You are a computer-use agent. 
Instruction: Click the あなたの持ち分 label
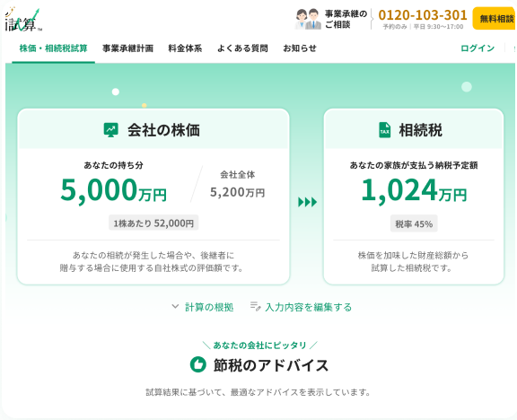click(x=113, y=165)
